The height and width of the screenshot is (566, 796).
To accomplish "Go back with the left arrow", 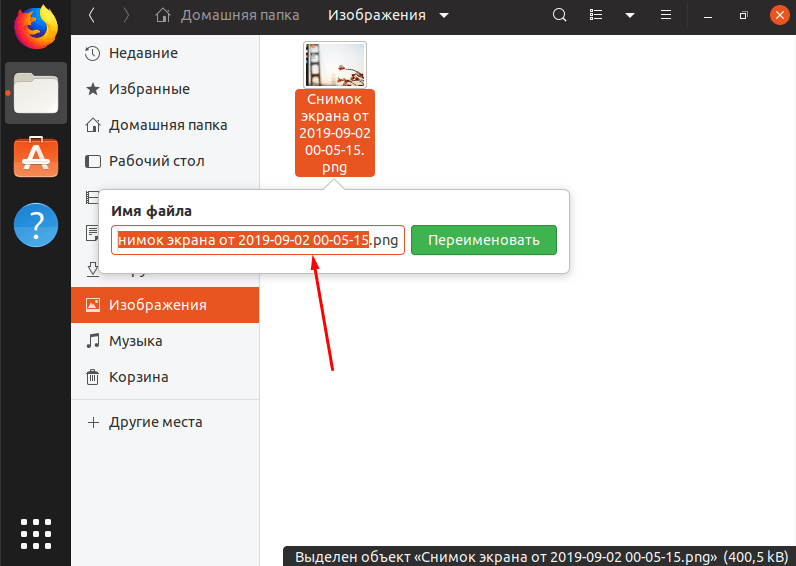I will click(92, 15).
